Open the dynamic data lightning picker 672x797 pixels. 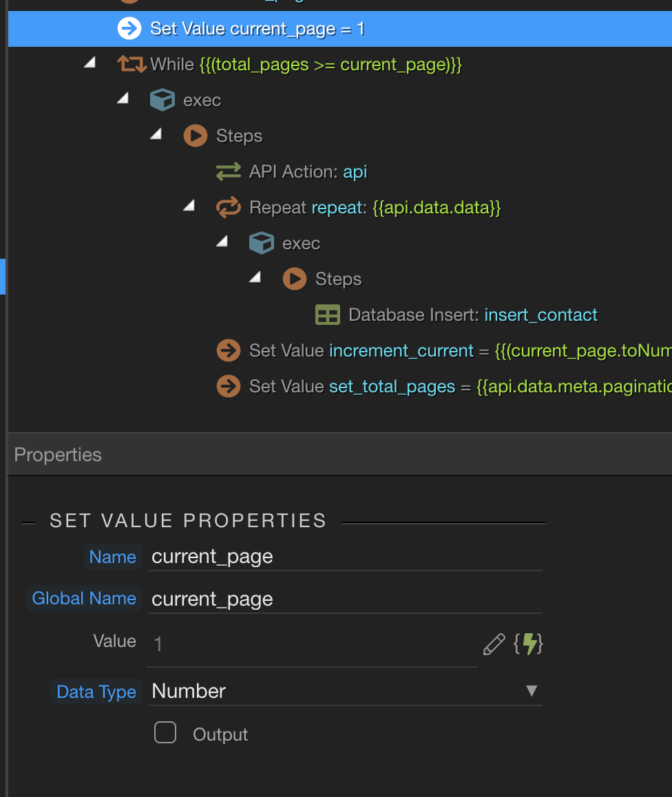click(x=529, y=644)
